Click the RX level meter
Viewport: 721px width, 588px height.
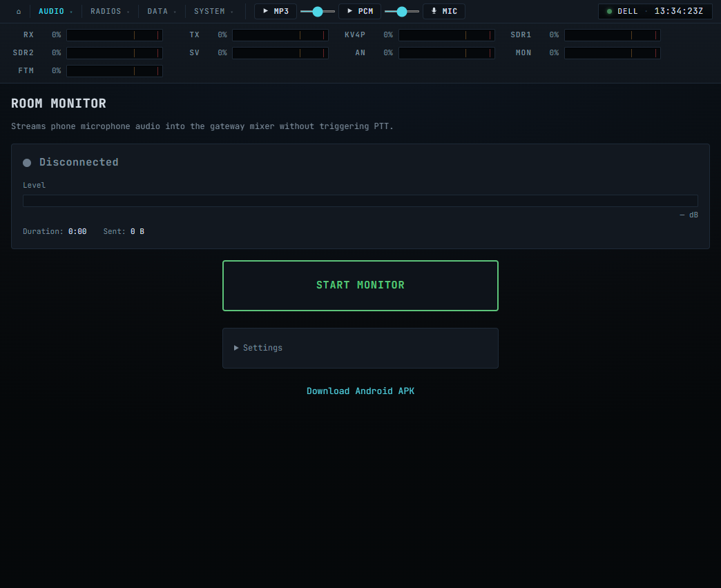[x=115, y=35]
